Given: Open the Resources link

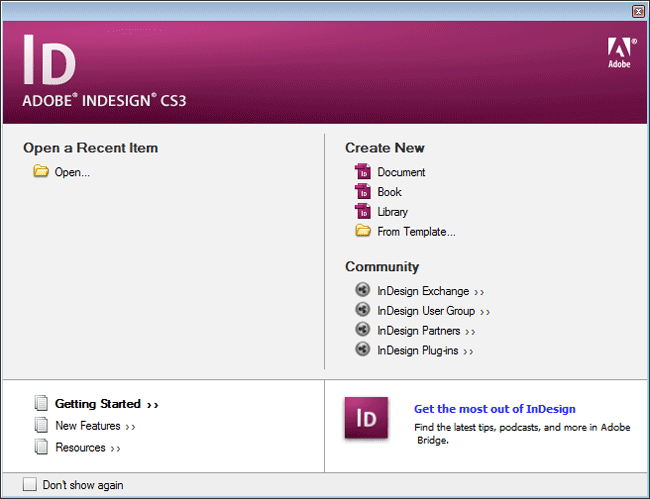Looking at the screenshot, I should [88, 448].
